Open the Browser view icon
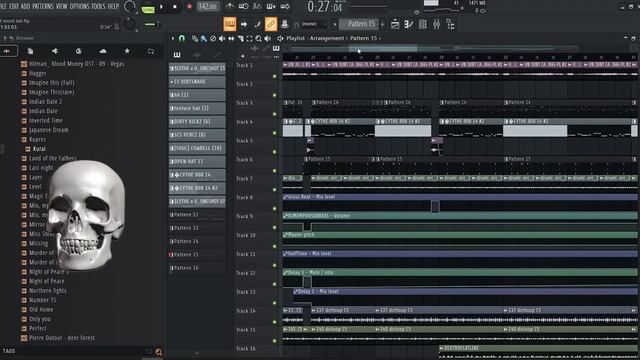The width and height of the screenshot is (640, 360). coord(450,24)
